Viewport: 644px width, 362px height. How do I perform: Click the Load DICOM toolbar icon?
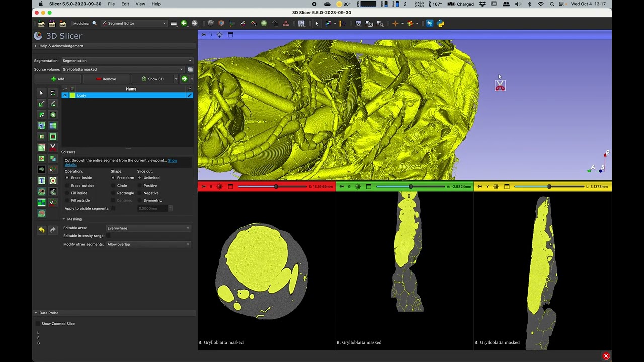pos(52,23)
